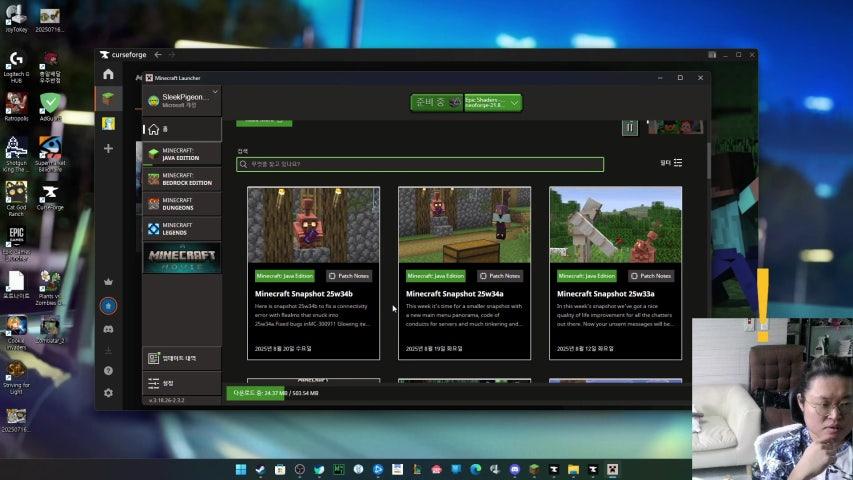
Task: Add a game with the plus icon
Action: [x=108, y=148]
